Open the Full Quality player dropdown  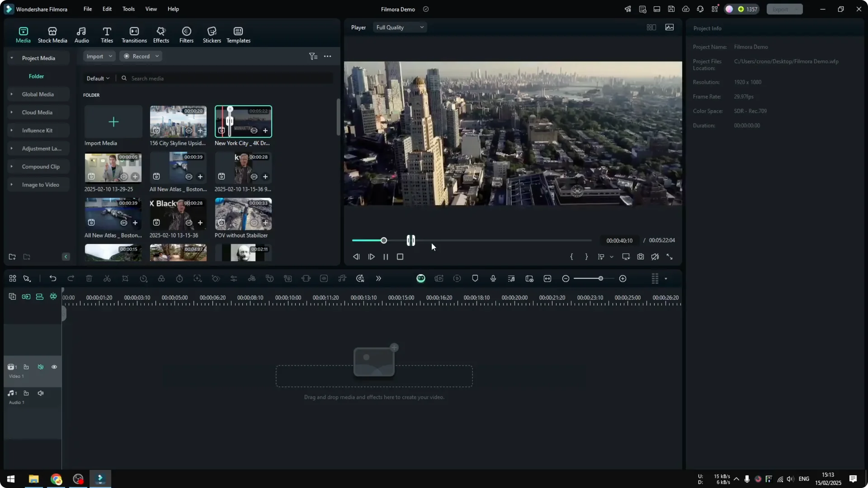[x=400, y=27]
